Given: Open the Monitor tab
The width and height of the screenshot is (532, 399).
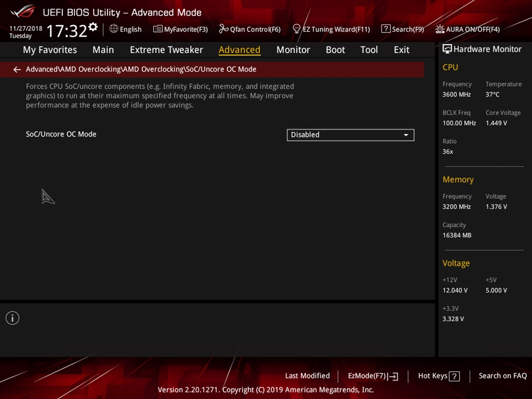Looking at the screenshot, I should (x=293, y=50).
